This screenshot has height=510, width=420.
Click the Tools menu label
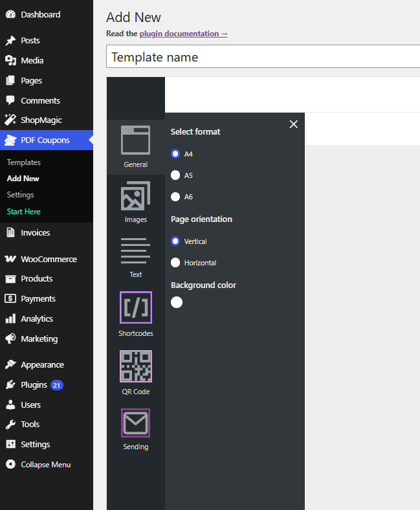pyautogui.click(x=30, y=425)
